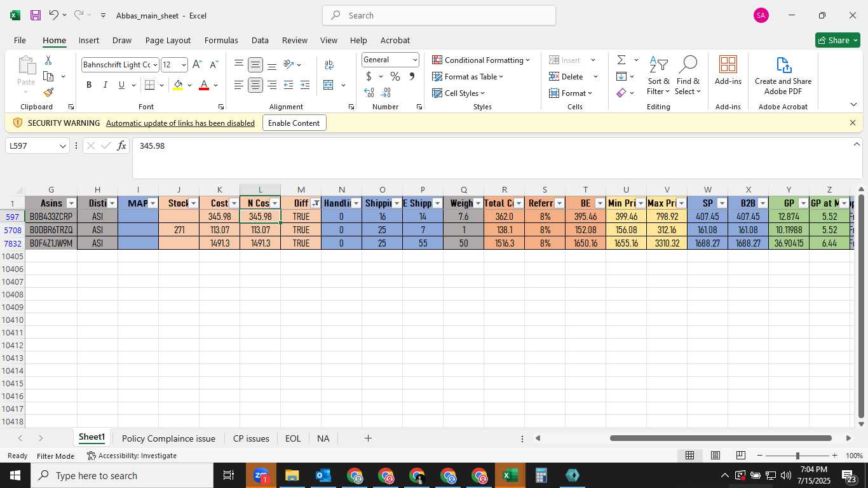The height and width of the screenshot is (488, 868).
Task: Expand the Name Box dropdown
Action: point(63,146)
